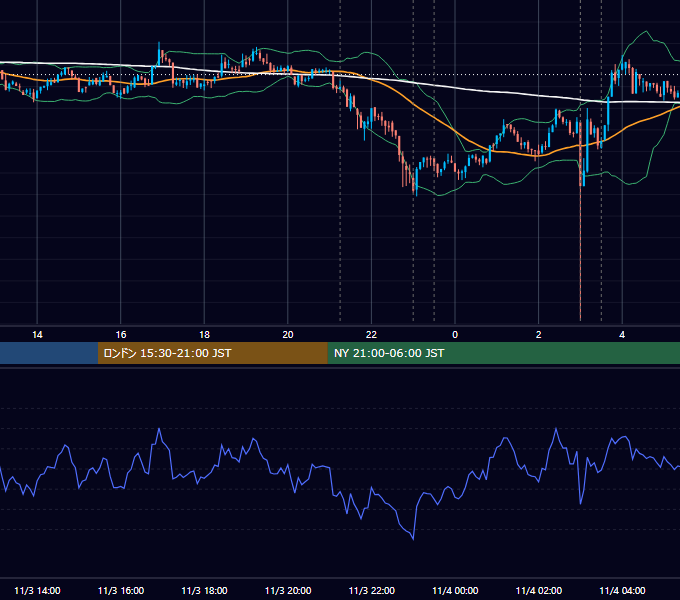Viewport: 680px width, 600px height.
Task: Click the 11/4 02:00 date label
Action: click(x=539, y=590)
